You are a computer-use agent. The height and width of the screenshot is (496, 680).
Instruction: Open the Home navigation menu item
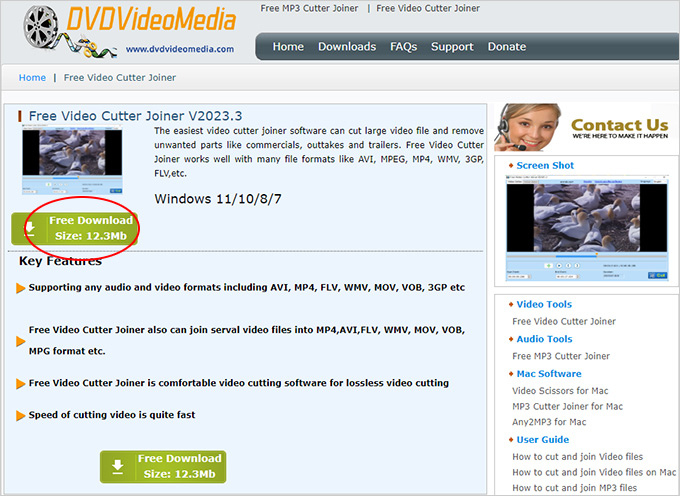pos(288,46)
